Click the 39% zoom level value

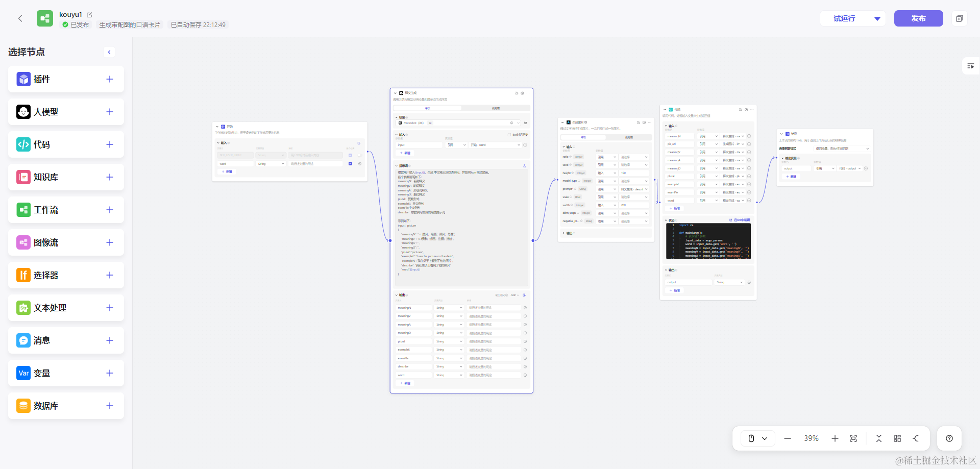[811, 438]
